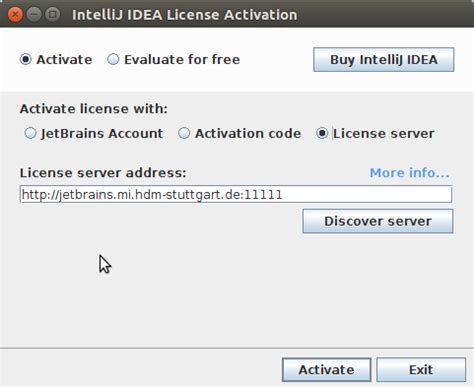Viewport: 474px width, 387px height.
Task: Click the Buy IntelliJ IDEA button
Action: click(383, 60)
